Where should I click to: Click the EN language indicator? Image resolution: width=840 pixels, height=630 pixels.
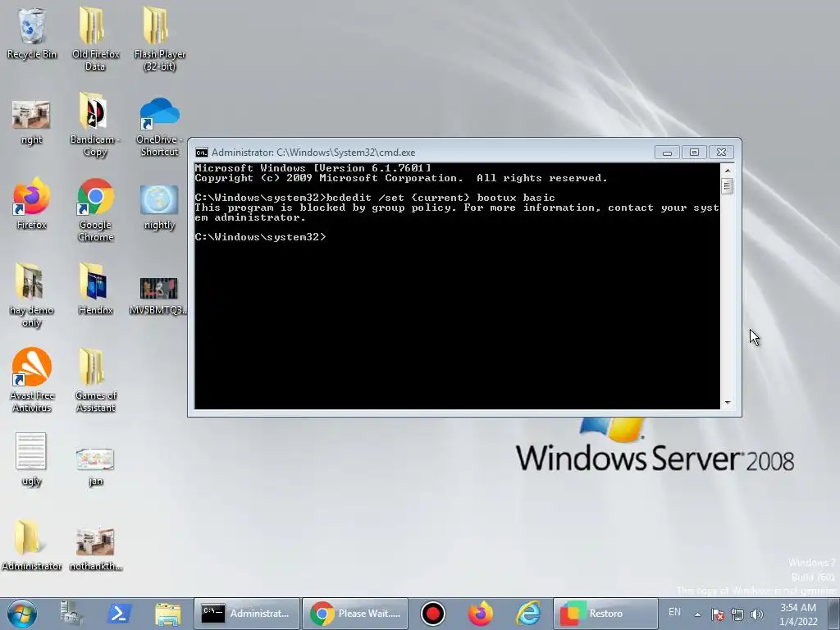click(x=674, y=612)
